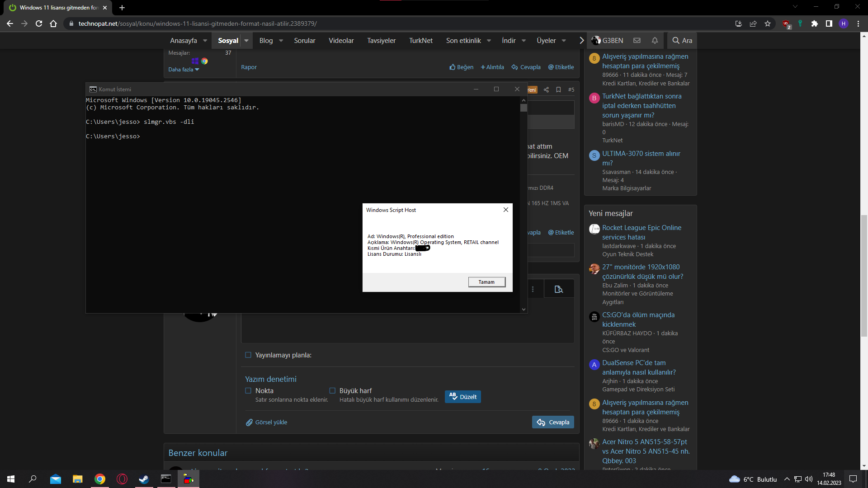Go to the Videolar menu item
Viewport: 868px width, 488px height.
click(x=341, y=41)
